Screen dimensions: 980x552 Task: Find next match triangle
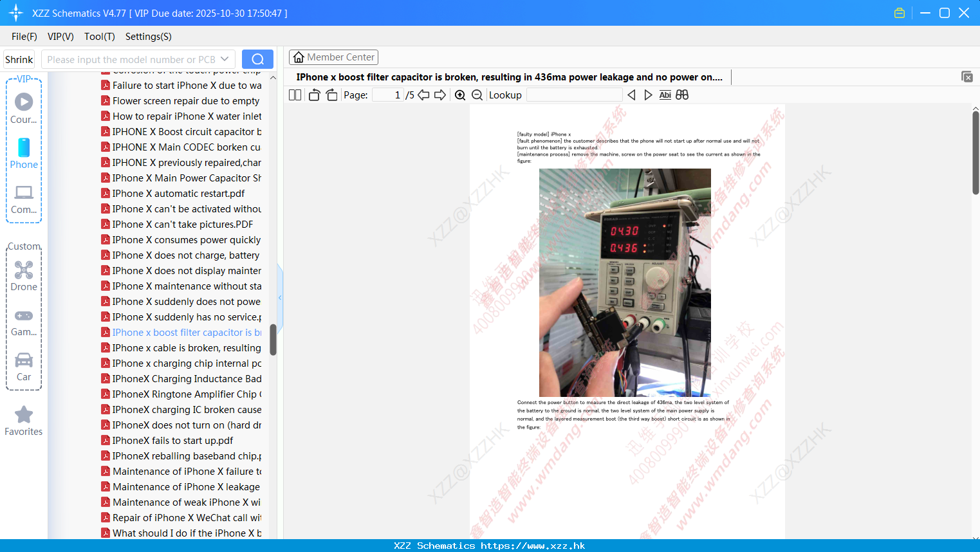(x=648, y=95)
